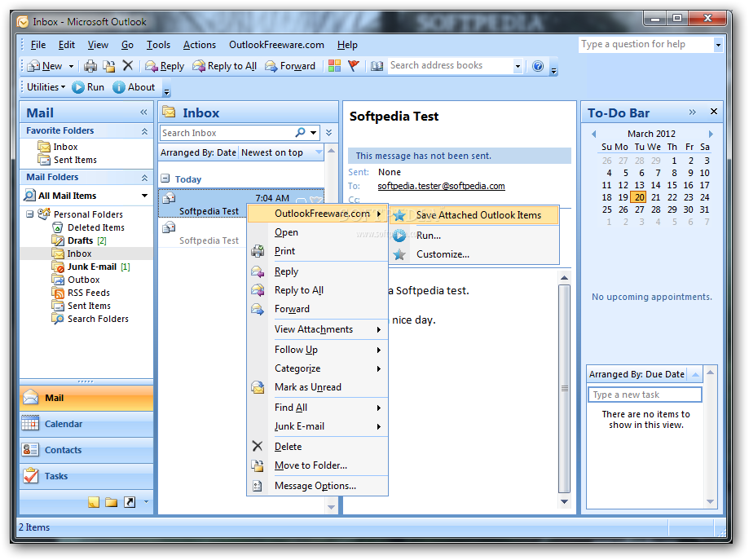Choose Move to Folder... in context menu

point(317,465)
